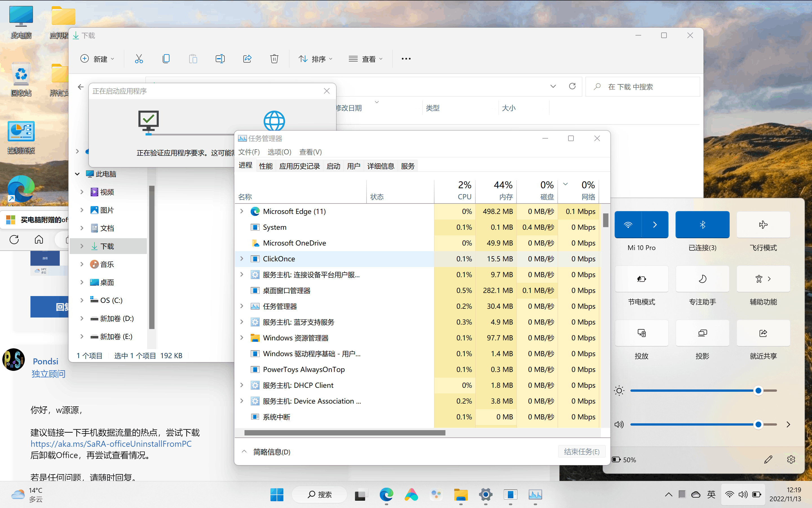Open the Control Panel desktop icon
812x508 pixels.
(21, 137)
